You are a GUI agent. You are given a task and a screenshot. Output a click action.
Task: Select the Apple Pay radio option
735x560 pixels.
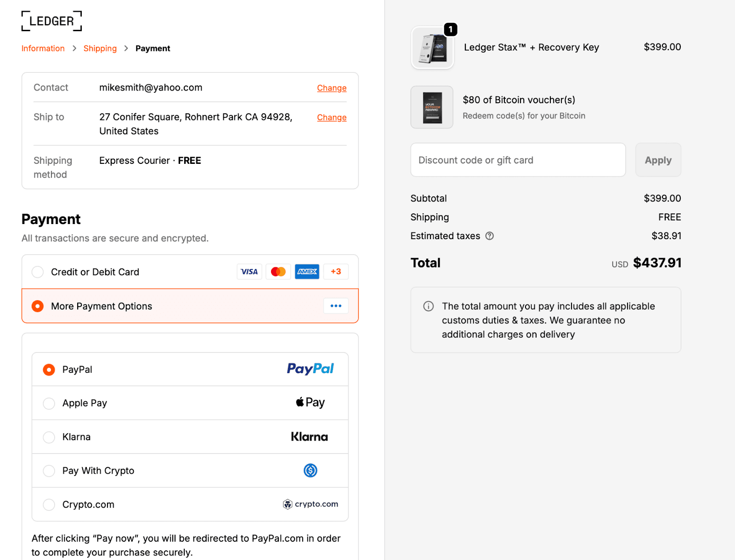(x=49, y=403)
